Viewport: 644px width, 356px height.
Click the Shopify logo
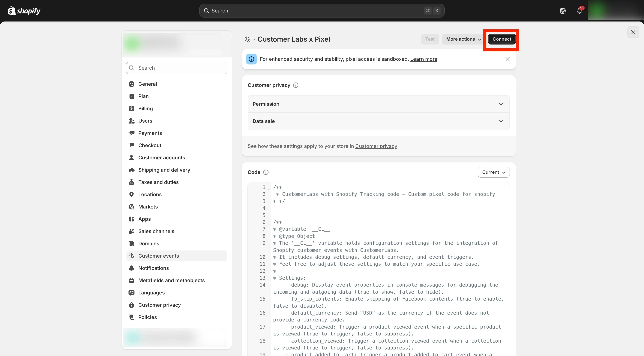(x=24, y=11)
